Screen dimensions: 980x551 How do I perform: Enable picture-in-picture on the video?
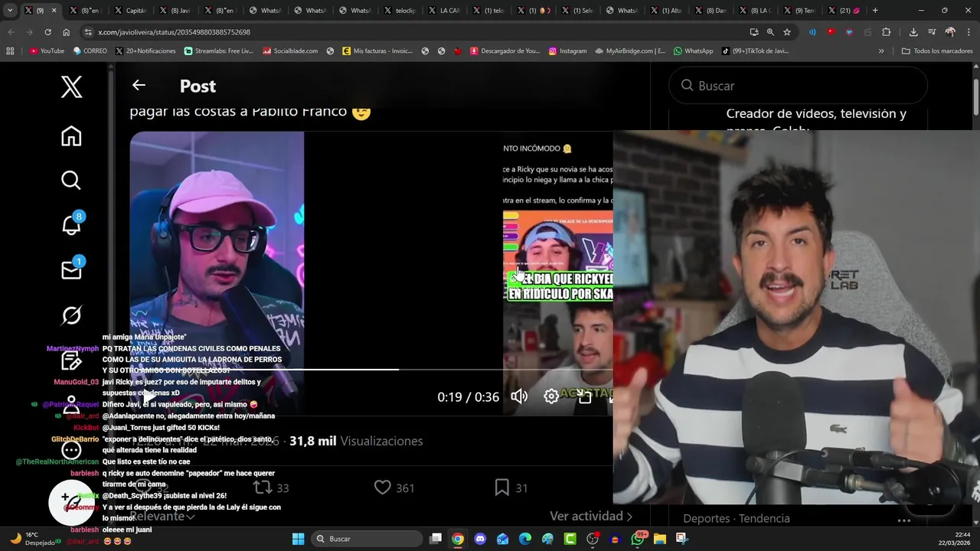pos(585,396)
